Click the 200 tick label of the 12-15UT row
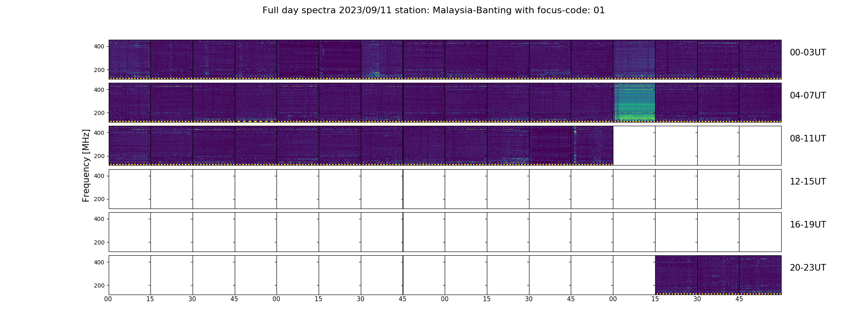The height and width of the screenshot is (331, 868). point(99,199)
